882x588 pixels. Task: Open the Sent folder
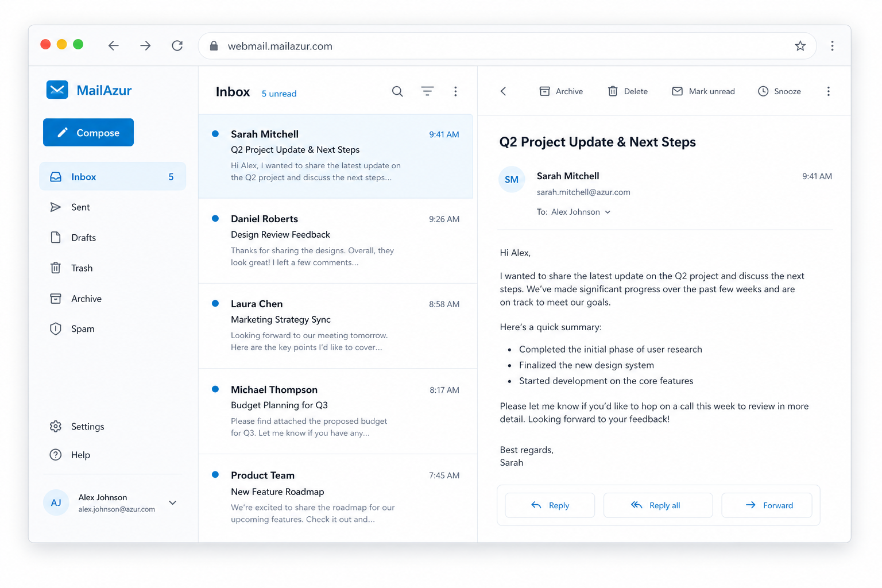pyautogui.click(x=113, y=207)
